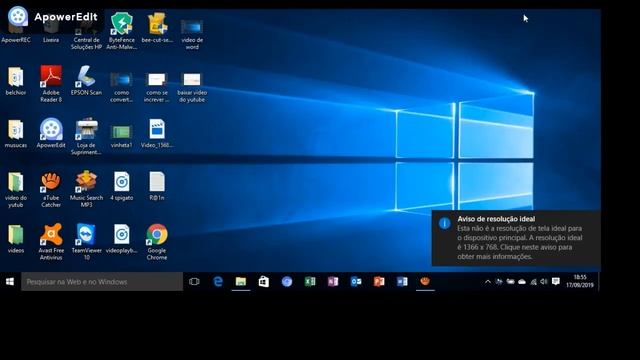Launch OneNote from the taskbar
The width and height of the screenshot is (640, 360).
(333, 282)
